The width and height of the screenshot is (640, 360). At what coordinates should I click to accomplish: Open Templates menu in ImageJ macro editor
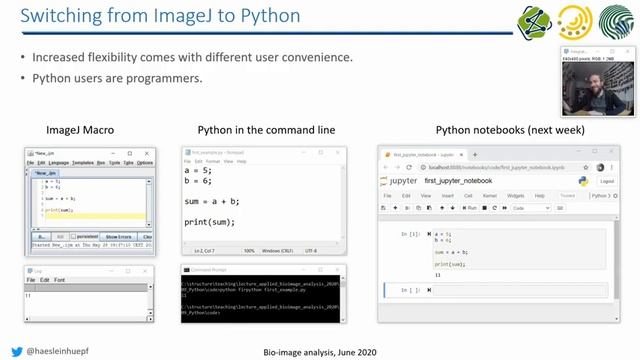(83, 163)
